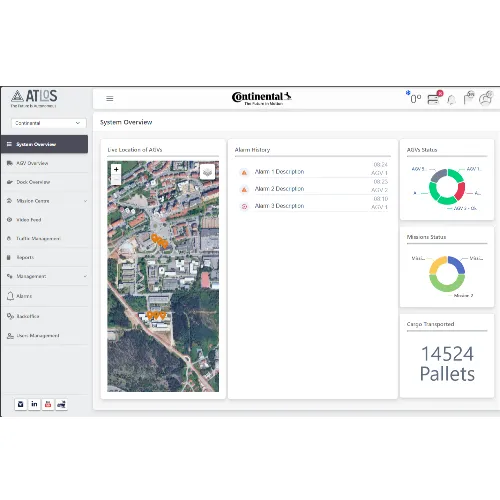Click the Mission Centre icon
Screen dimensions: 500x500
tap(9, 201)
